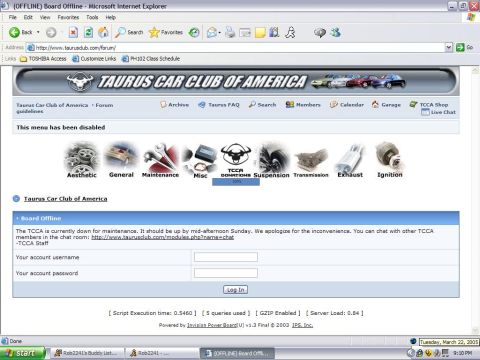Open the Back button history dropdown arrow
Screen dimensions: 480x360
[38, 32]
